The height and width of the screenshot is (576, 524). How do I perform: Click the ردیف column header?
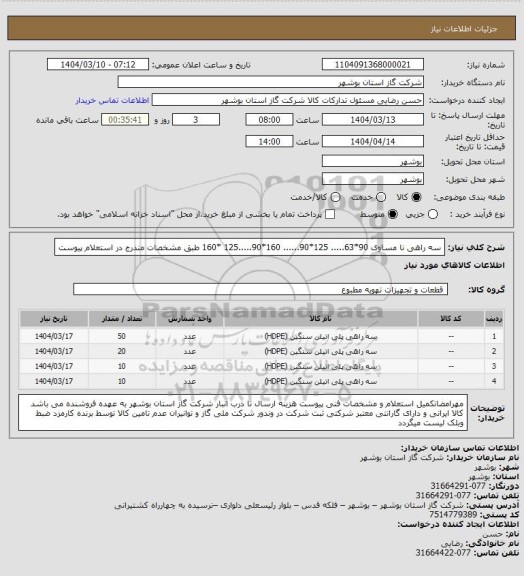pyautogui.click(x=494, y=319)
